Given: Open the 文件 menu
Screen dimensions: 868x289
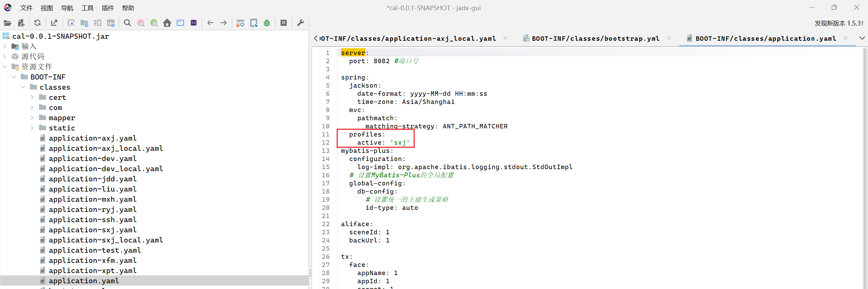Looking at the screenshot, I should coord(26,8).
